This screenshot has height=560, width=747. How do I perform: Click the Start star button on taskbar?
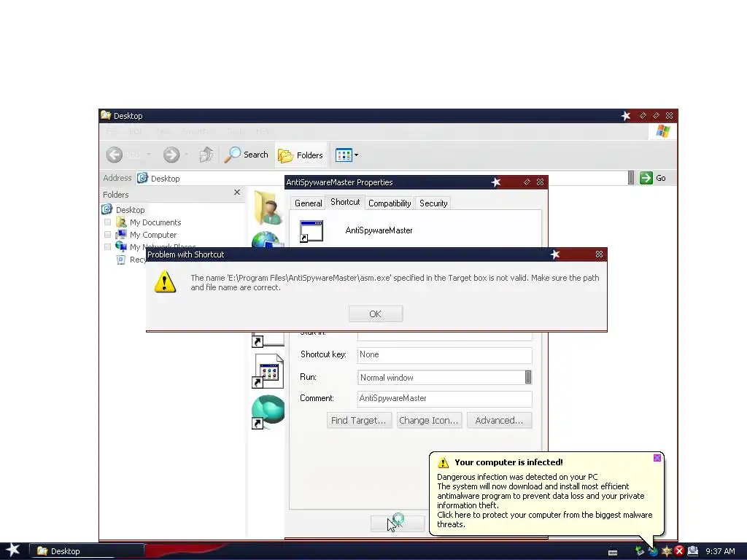[x=12, y=551]
